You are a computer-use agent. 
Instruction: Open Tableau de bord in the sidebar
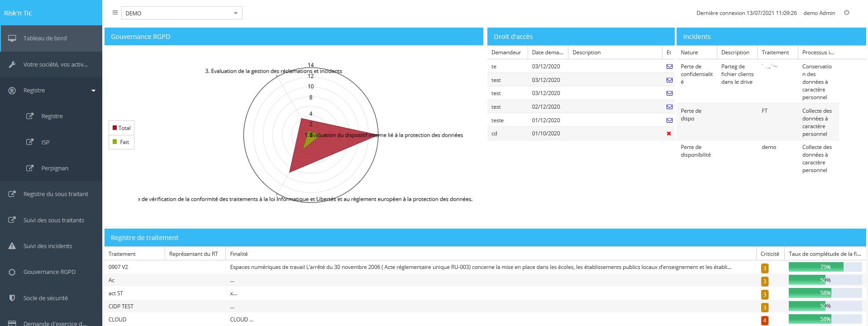tap(45, 38)
